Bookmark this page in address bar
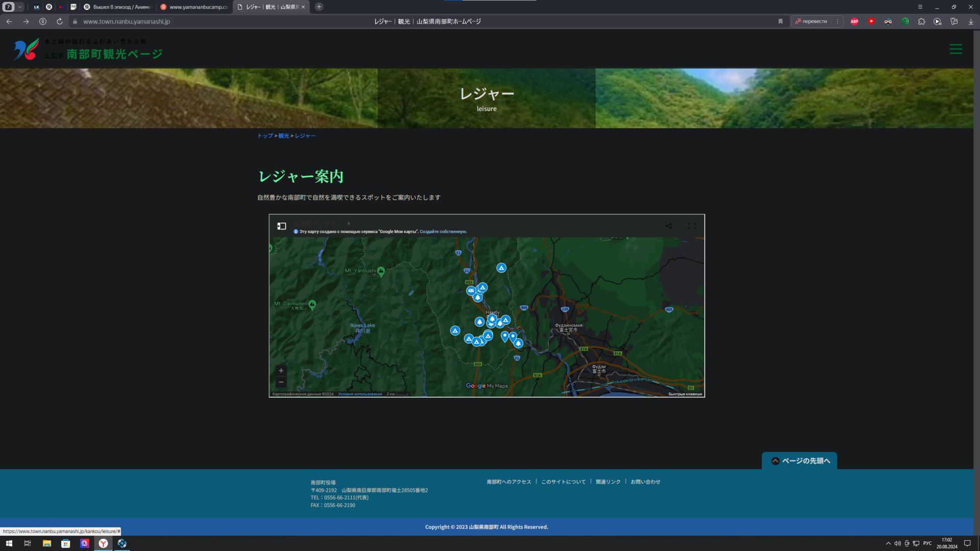The height and width of the screenshot is (551, 980). pos(780,21)
